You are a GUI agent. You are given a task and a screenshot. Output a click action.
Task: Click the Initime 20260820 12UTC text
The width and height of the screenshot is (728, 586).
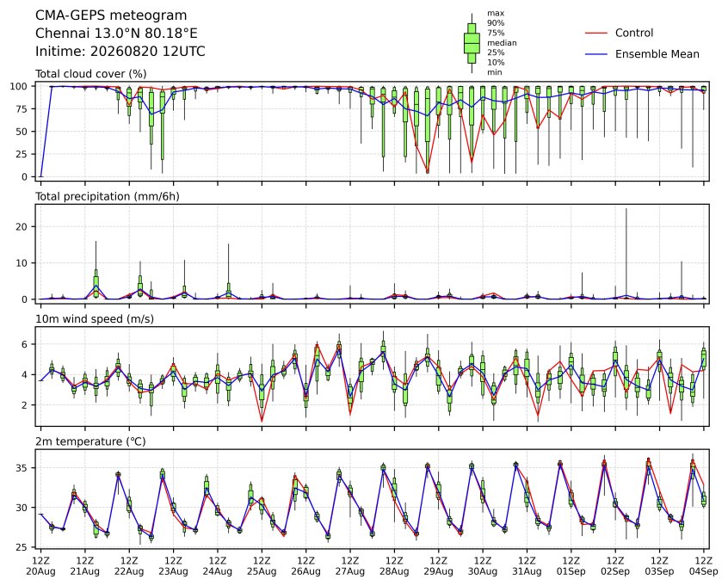click(x=120, y=51)
